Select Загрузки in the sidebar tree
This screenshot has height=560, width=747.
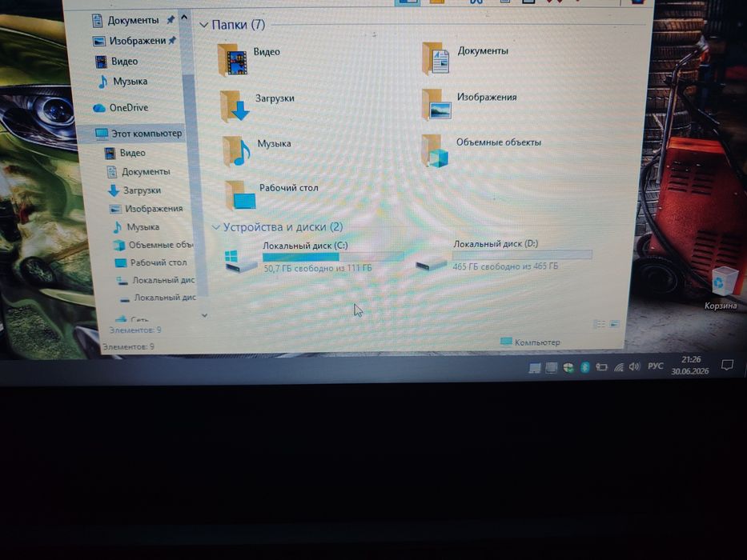coord(135,190)
